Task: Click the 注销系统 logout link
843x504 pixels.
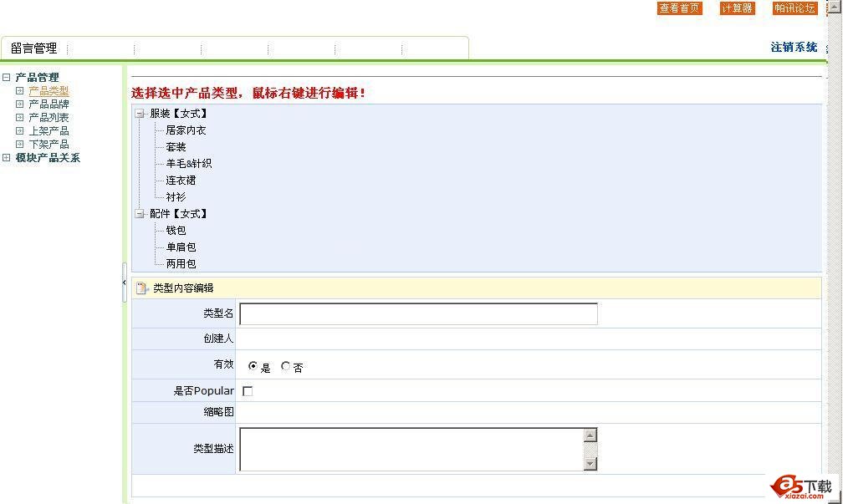Action: (794, 48)
